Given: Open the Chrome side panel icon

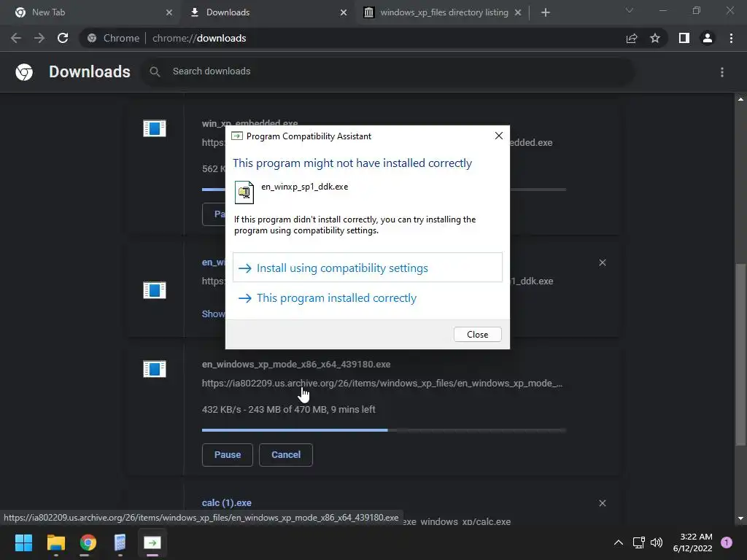Looking at the screenshot, I should pyautogui.click(x=684, y=38).
